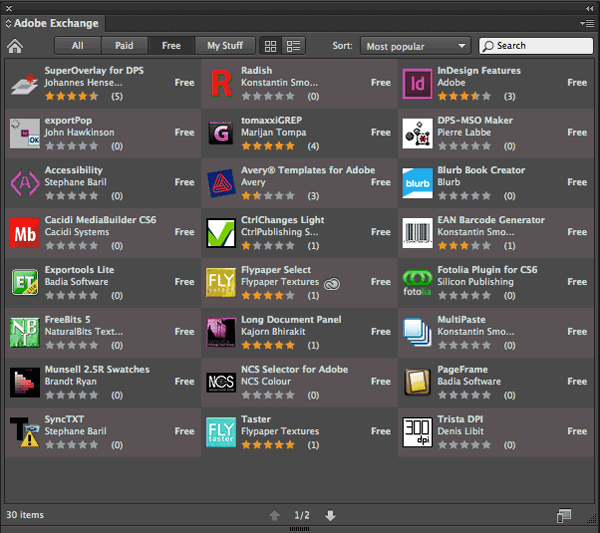Open the PageFrame icon

(x=417, y=382)
